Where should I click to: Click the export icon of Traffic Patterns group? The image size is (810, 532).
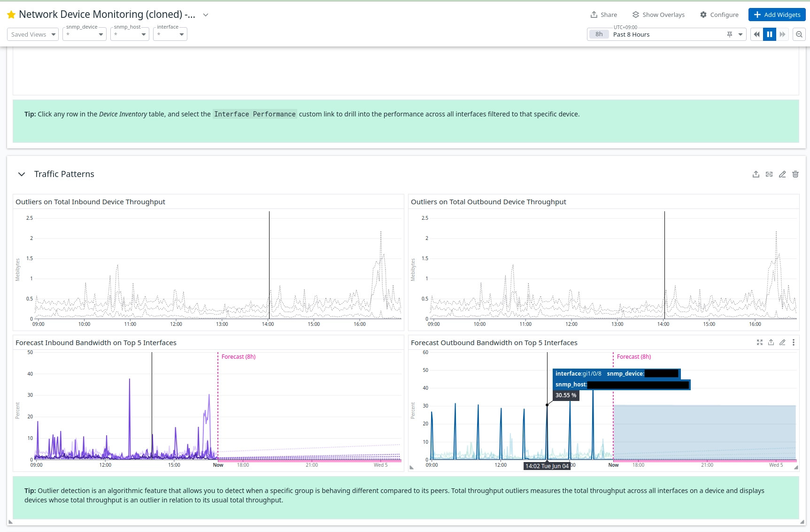[x=756, y=174]
